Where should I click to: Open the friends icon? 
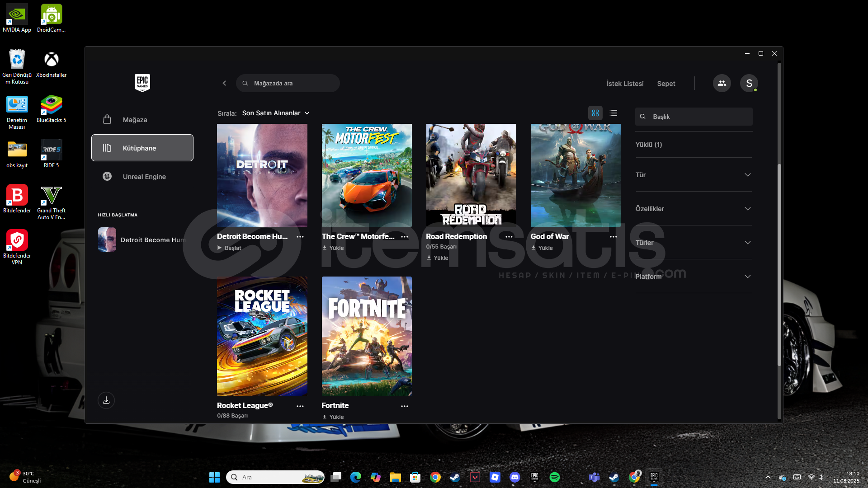click(722, 83)
